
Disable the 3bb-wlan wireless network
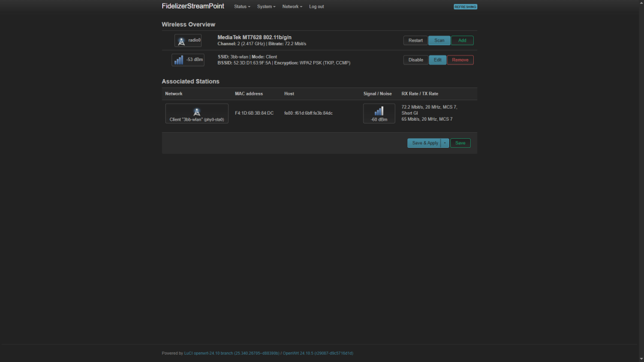point(415,60)
